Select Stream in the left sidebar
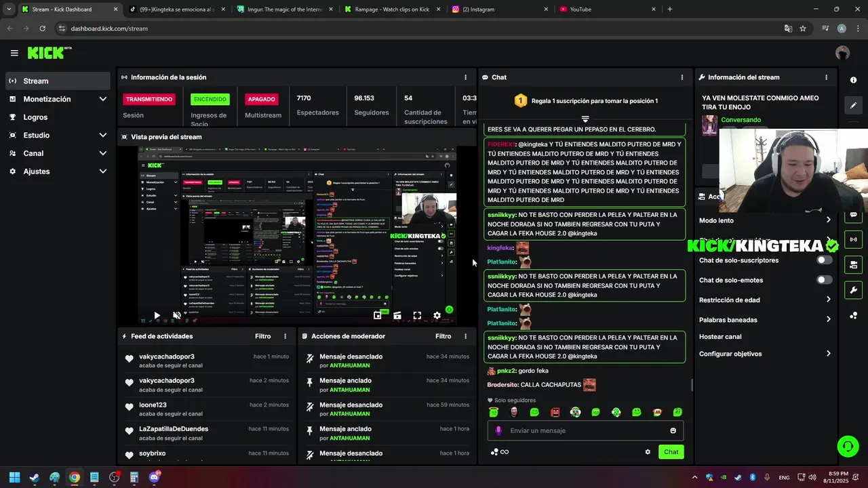 click(x=58, y=81)
